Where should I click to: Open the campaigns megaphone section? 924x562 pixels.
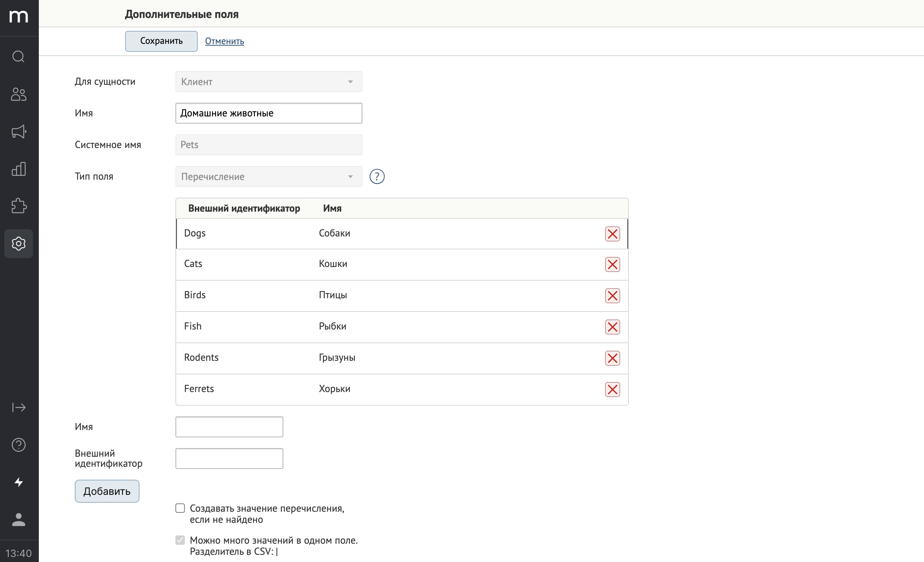(x=18, y=132)
